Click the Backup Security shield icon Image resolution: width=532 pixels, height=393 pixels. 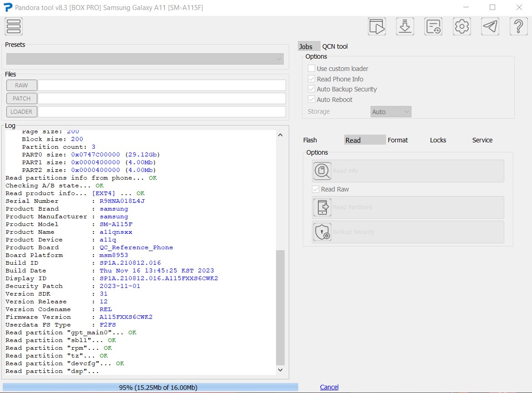pos(322,232)
